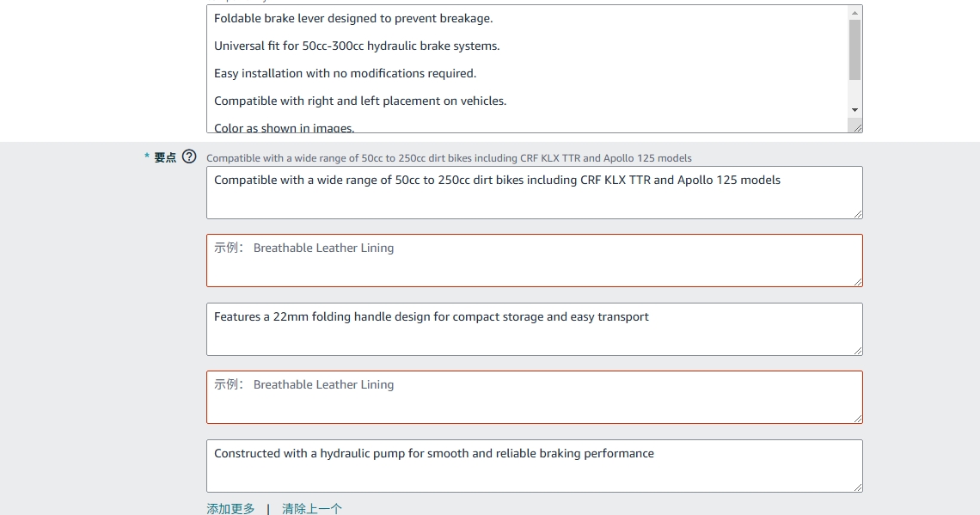Click resize grip on the dirt bikes compatibility field
Image resolution: width=980 pixels, height=515 pixels.
857,212
